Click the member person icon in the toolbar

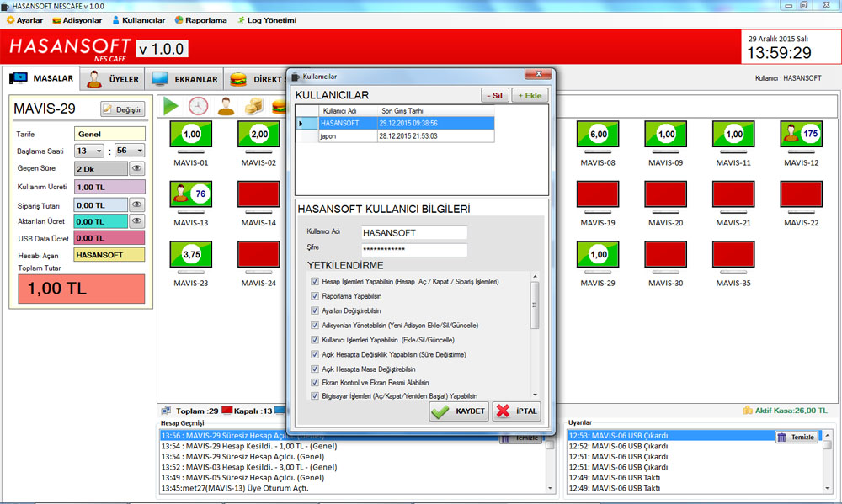tap(226, 106)
